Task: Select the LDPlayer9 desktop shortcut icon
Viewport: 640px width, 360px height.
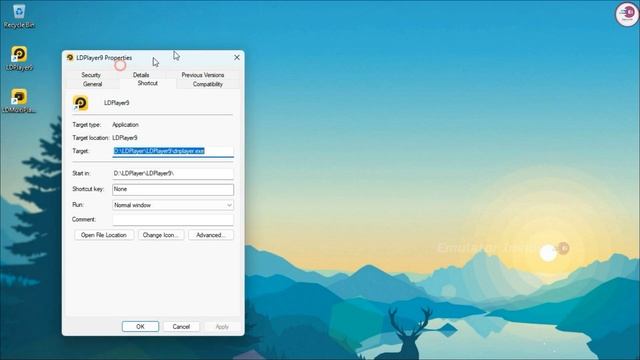Action: (x=19, y=58)
